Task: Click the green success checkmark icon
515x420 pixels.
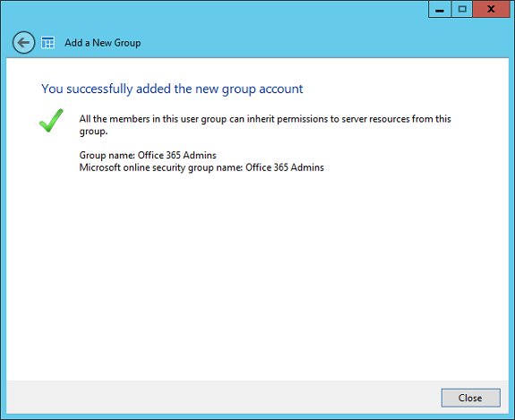Action: click(x=51, y=121)
